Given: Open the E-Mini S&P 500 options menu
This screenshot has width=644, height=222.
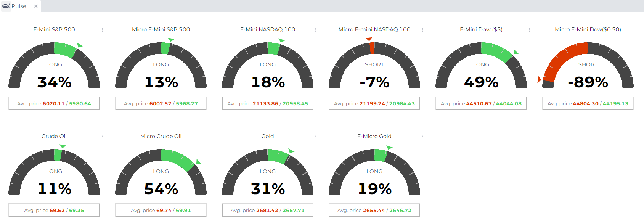Looking at the screenshot, I should tap(102, 30).
